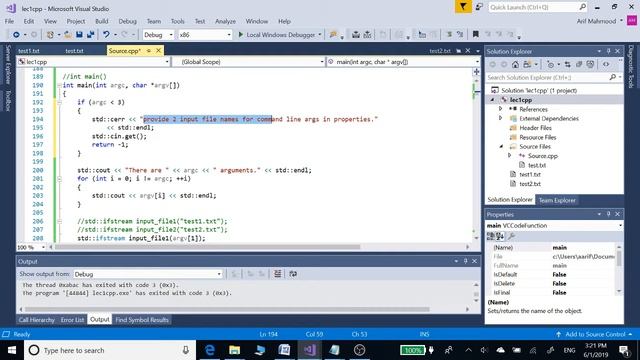The image size is (640, 360).
Task: Click Show All Files icon in Solution Explorer
Action: point(590,64)
